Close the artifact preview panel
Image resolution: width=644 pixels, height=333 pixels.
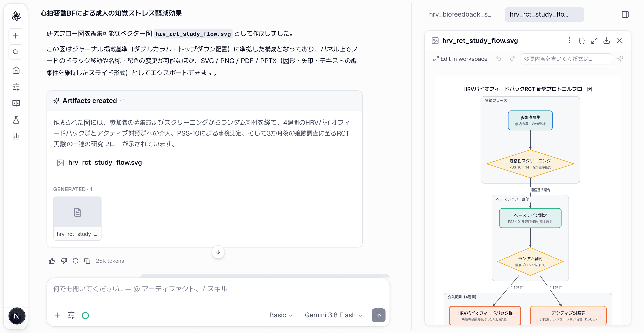pos(619,41)
